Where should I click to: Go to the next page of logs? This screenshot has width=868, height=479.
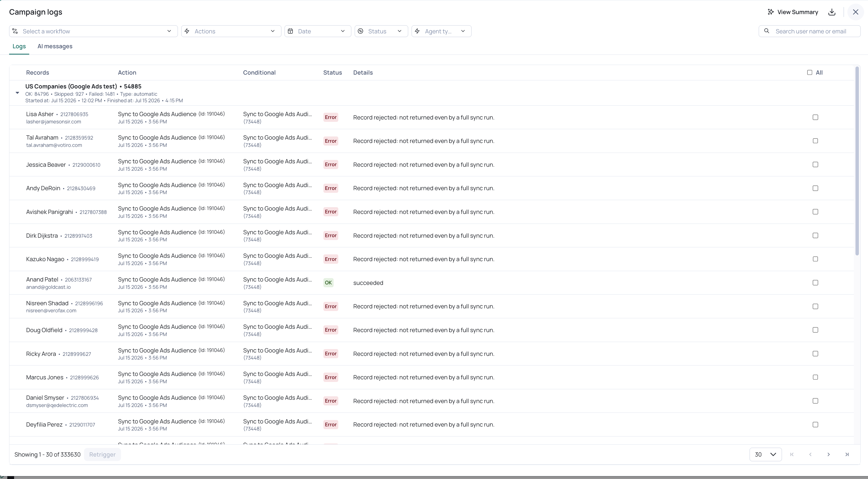point(829,454)
